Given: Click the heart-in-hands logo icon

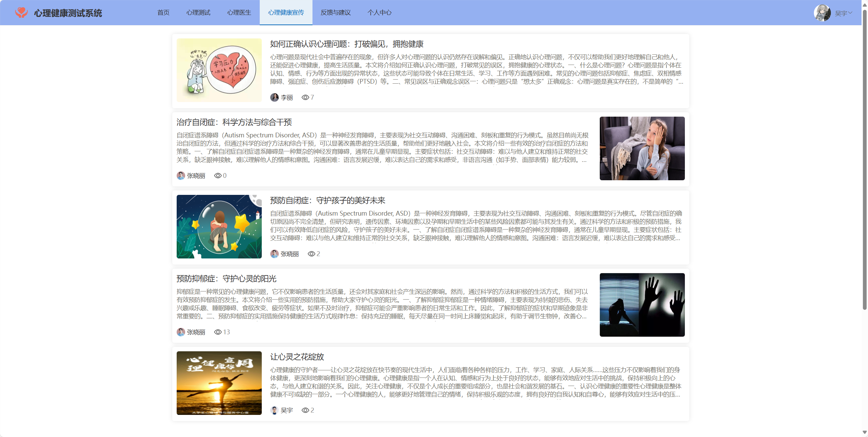Looking at the screenshot, I should pyautogui.click(x=21, y=13).
